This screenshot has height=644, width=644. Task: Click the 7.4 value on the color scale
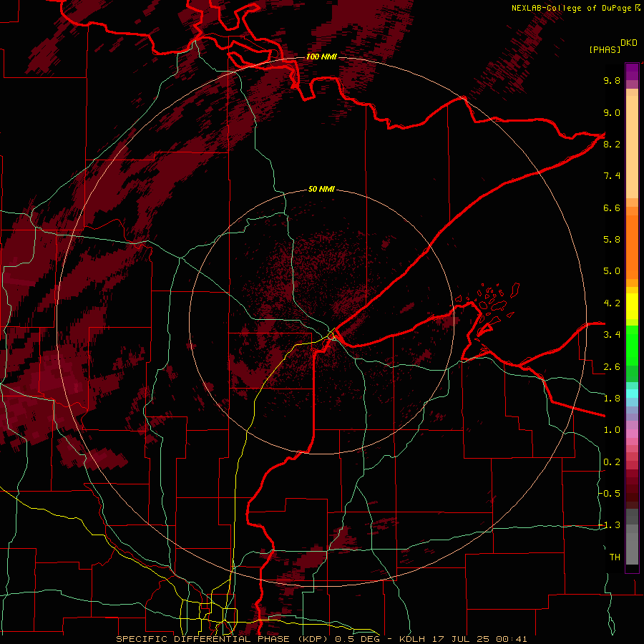coord(612,176)
